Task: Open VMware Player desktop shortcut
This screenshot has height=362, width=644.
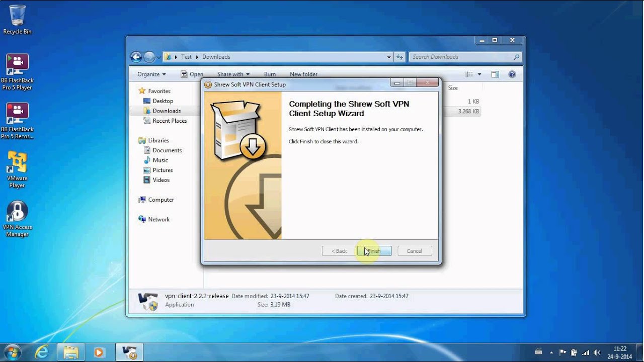Action: [17, 170]
